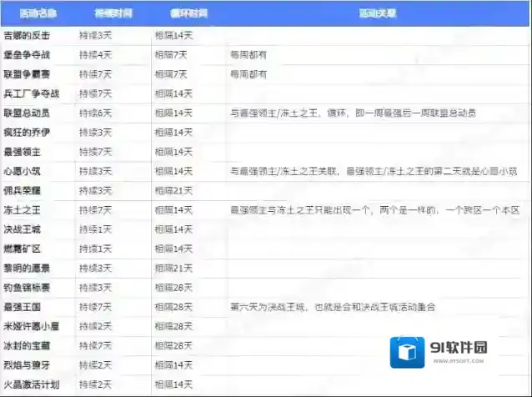Click the last column header 活动关联
532x397 pixels.
point(378,13)
